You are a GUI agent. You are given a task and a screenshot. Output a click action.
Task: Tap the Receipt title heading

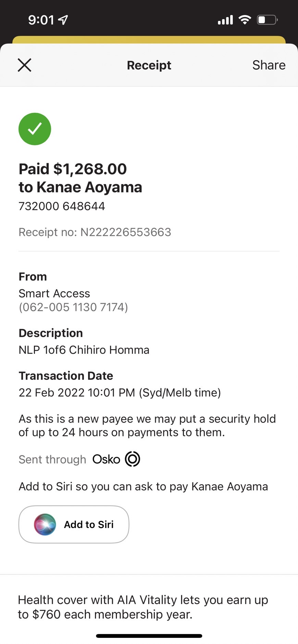pos(149,65)
